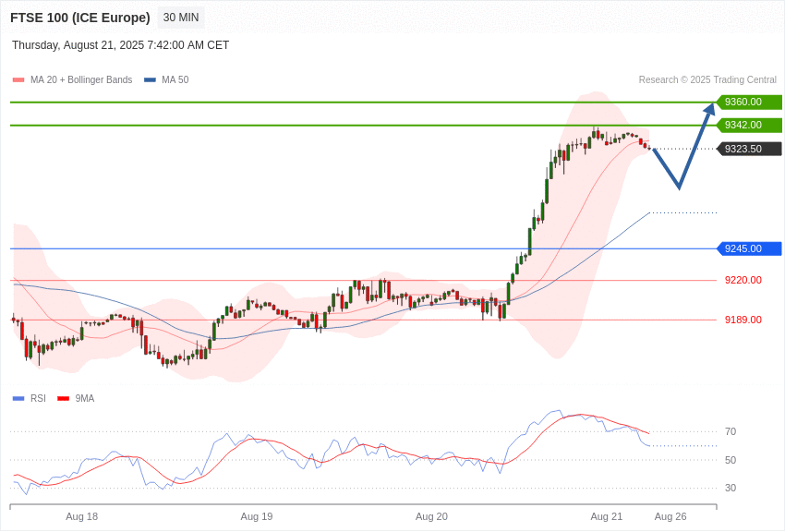Image resolution: width=785 pixels, height=532 pixels.
Task: Click the RSI legend label
Action: point(38,398)
